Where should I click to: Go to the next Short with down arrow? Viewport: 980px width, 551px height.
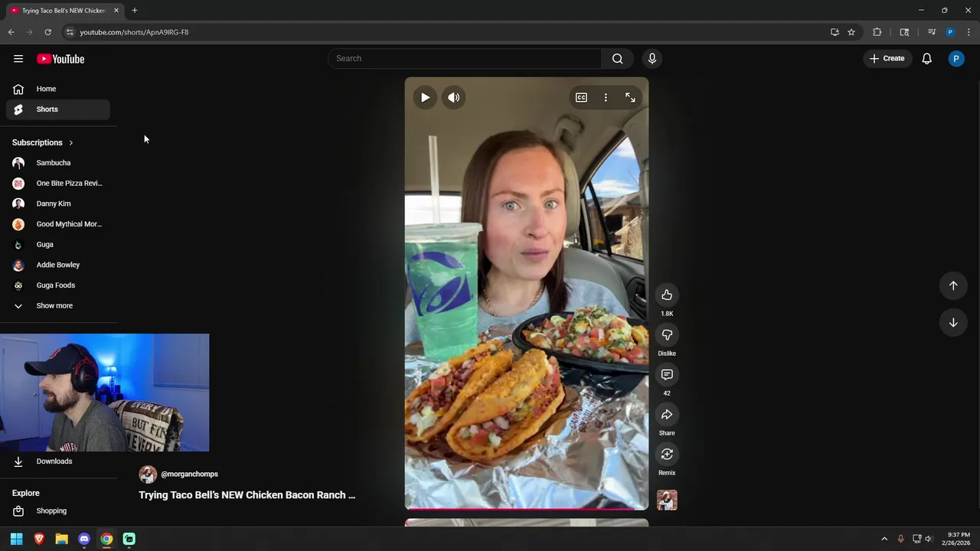953,322
